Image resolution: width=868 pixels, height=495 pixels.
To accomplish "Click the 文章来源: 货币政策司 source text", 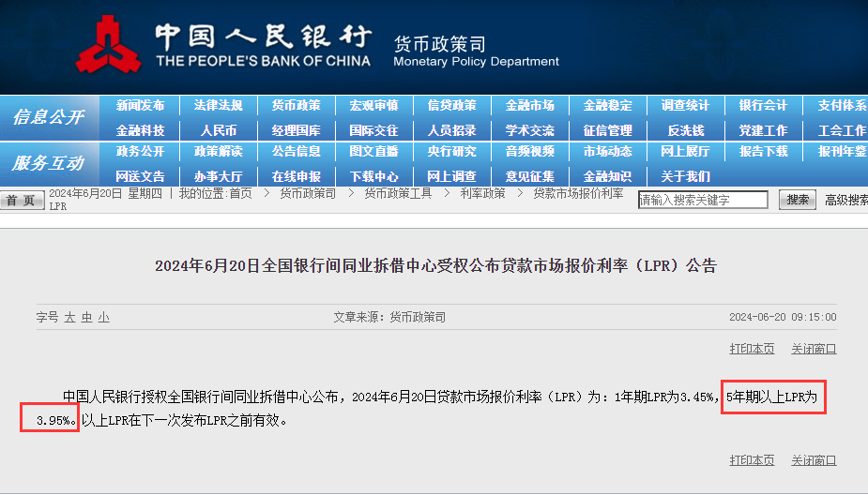I will click(389, 317).
